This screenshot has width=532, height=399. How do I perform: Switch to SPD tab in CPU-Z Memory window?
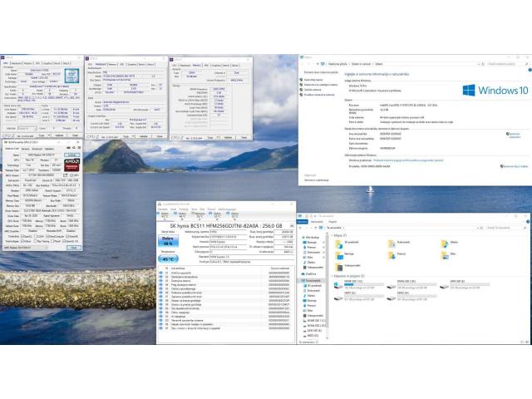tap(206, 65)
